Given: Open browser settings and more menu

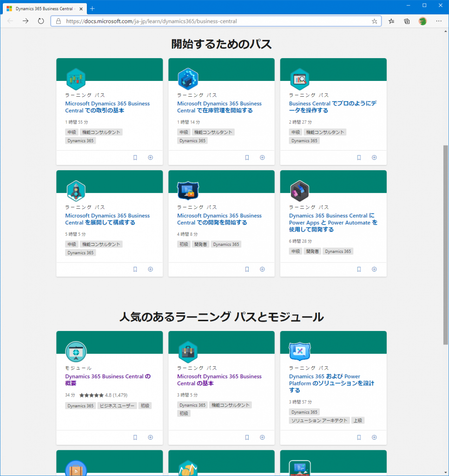Looking at the screenshot, I should tap(439, 21).
